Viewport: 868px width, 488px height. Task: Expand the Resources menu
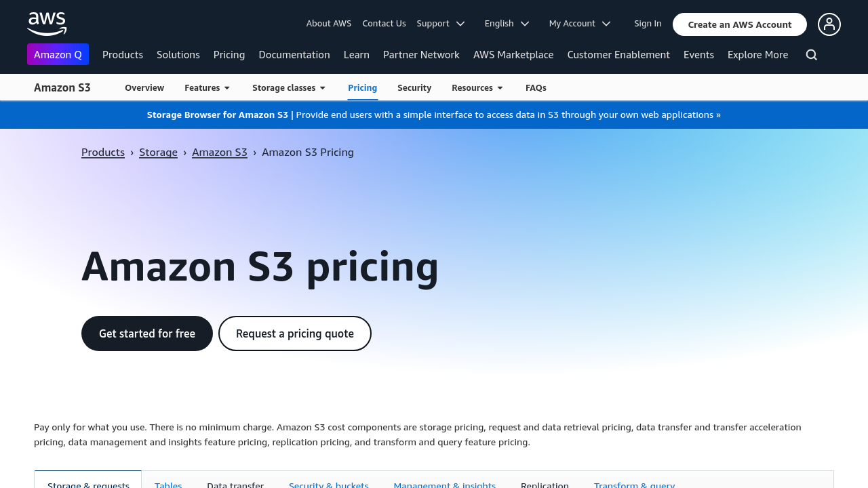[477, 88]
